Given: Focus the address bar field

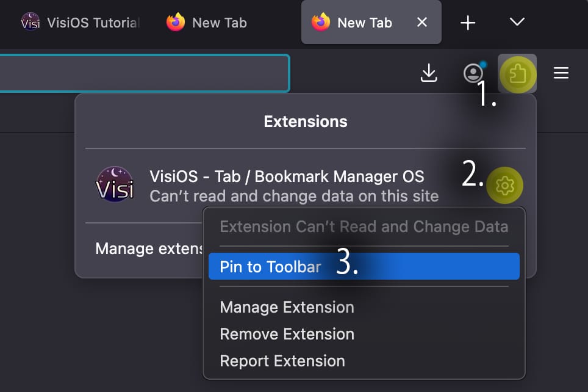Looking at the screenshot, I should point(145,73).
